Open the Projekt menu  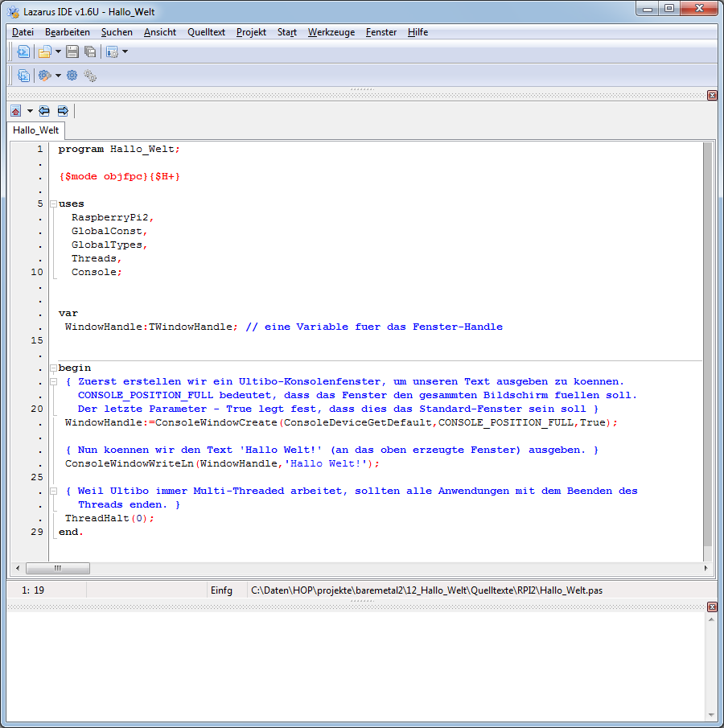tap(251, 32)
